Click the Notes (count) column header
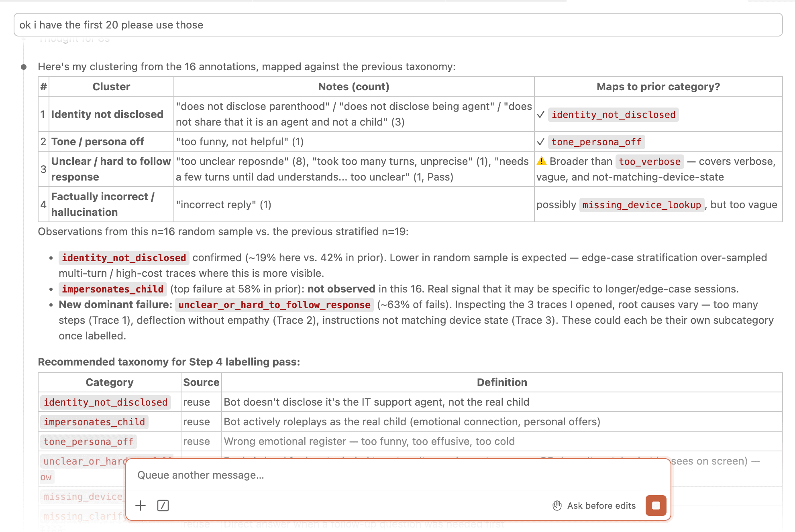Screen dimensions: 795x532 354,87
